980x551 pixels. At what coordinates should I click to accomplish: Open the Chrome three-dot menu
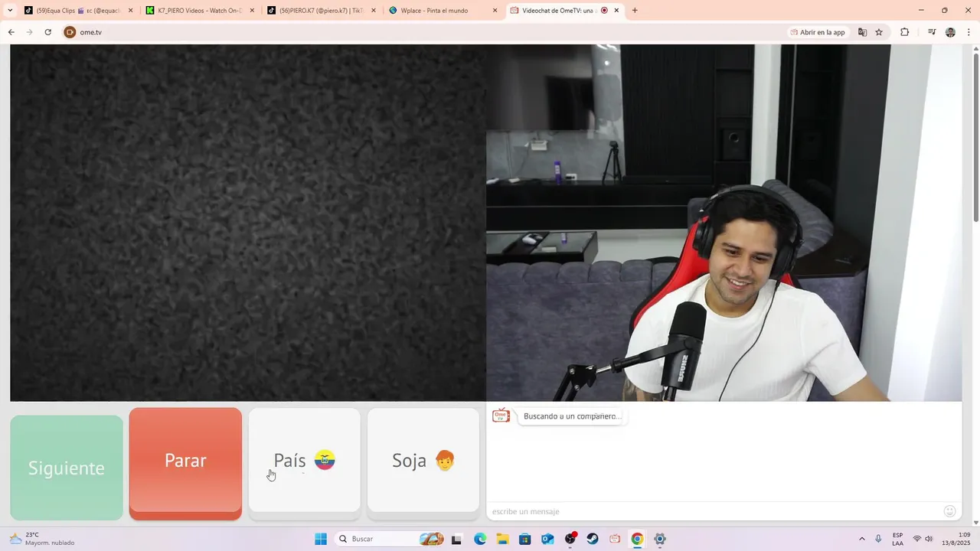969,32
